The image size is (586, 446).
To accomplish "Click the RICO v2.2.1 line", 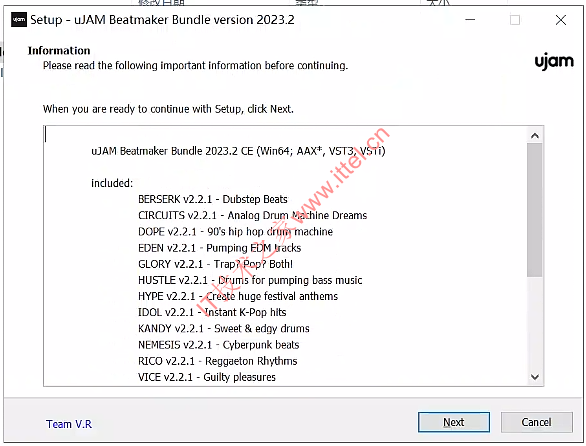I will pyautogui.click(x=218, y=361).
